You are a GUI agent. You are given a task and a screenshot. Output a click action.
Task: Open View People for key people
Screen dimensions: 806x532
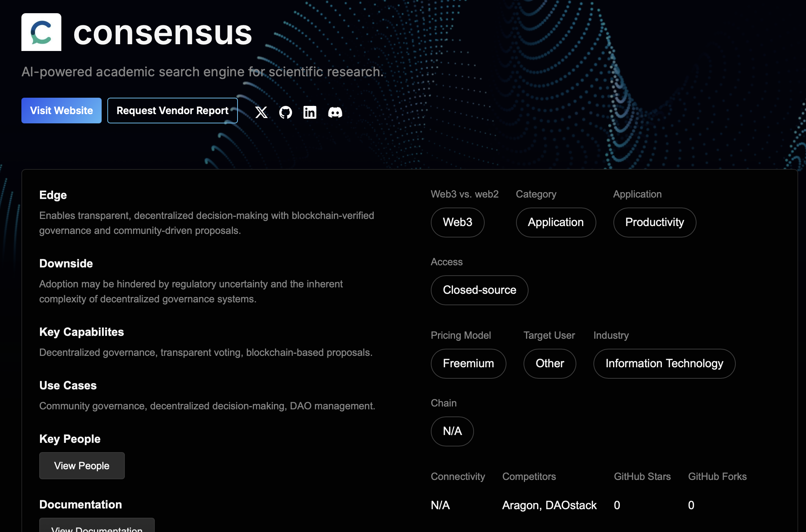[82, 466]
